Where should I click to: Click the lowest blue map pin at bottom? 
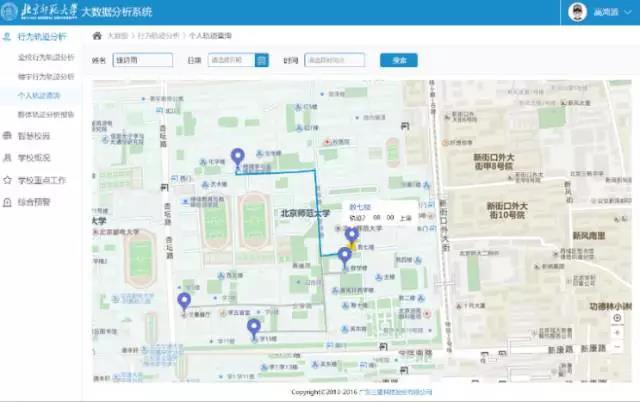[254, 326]
